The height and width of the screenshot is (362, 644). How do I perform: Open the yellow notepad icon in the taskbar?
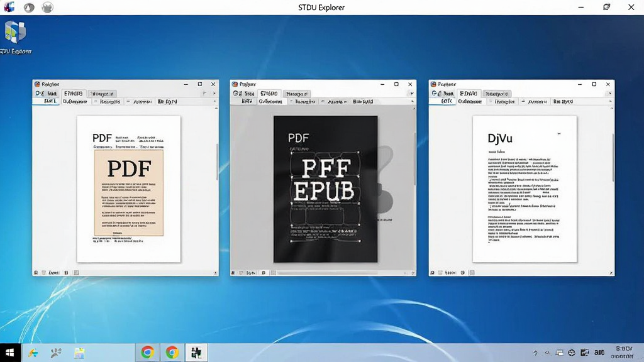[x=79, y=353]
